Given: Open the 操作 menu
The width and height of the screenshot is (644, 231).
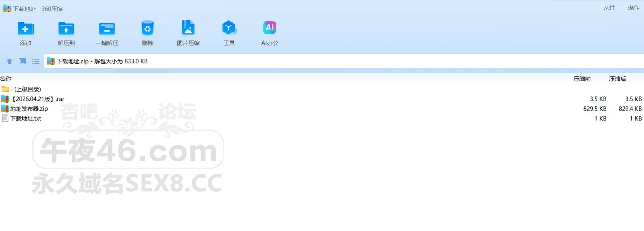Looking at the screenshot, I should tap(633, 7).
